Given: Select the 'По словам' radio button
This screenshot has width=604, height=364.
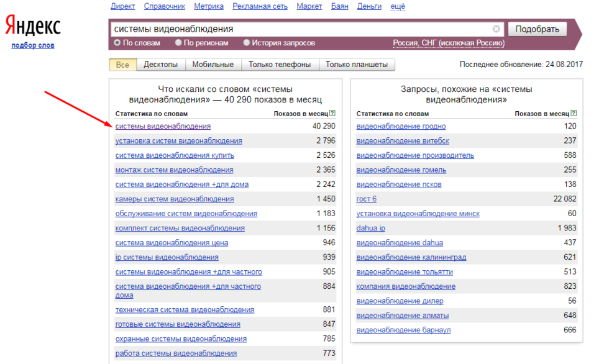Looking at the screenshot, I should pos(117,43).
